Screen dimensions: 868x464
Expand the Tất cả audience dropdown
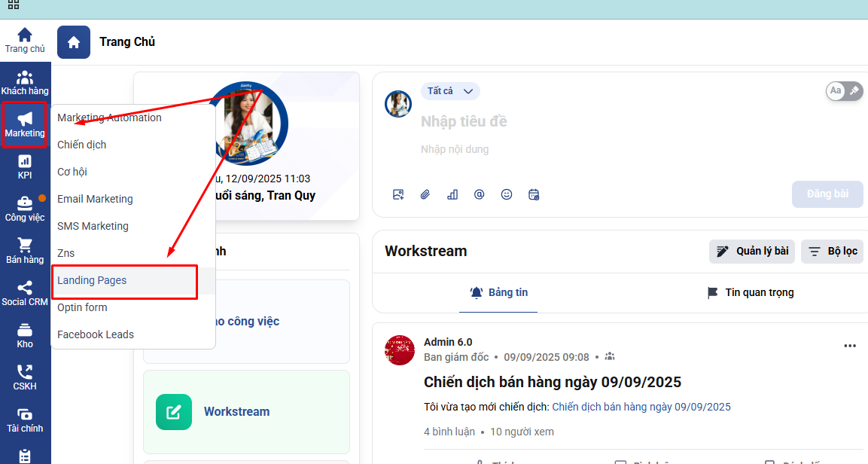[x=450, y=91]
